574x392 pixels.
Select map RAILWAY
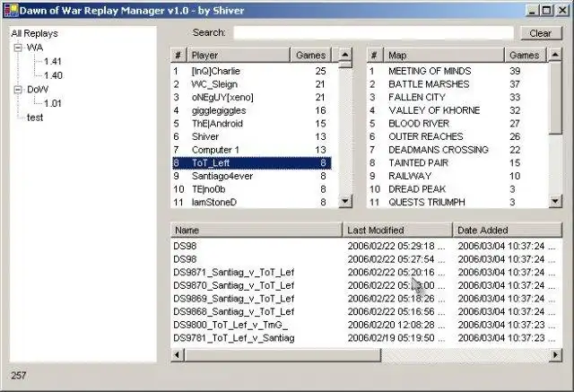pyautogui.click(x=457, y=176)
